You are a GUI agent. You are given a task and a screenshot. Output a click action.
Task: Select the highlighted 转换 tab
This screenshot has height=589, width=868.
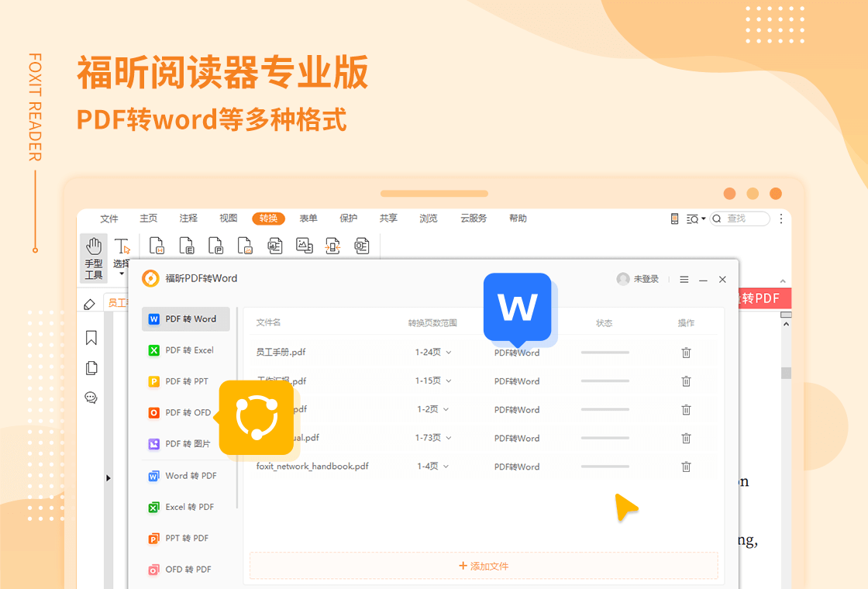[x=268, y=219]
